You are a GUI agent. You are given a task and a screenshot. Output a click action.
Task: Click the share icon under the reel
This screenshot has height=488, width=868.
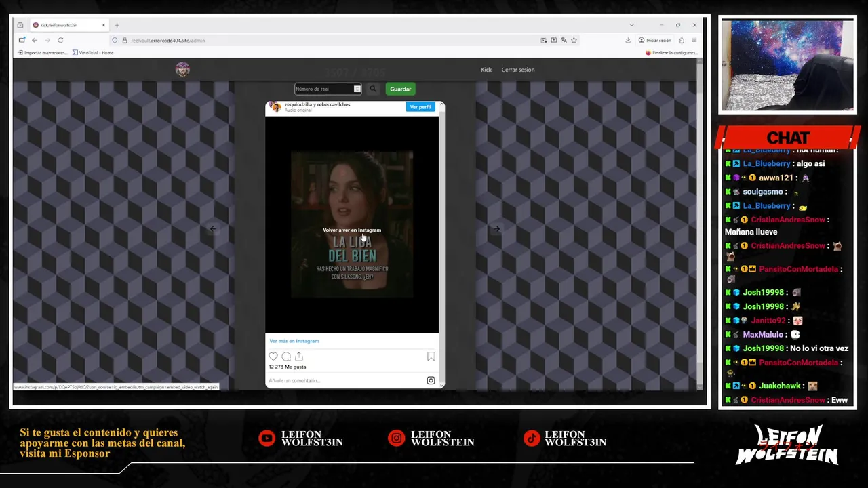299,357
